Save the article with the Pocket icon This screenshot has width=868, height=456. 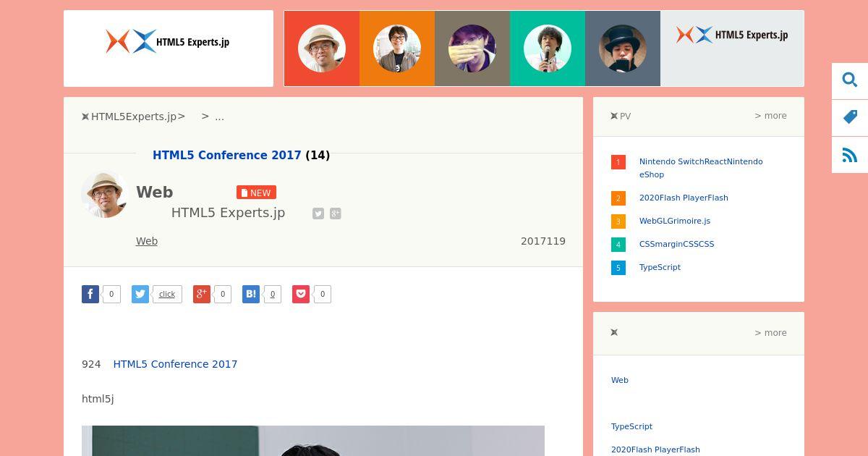click(x=301, y=294)
